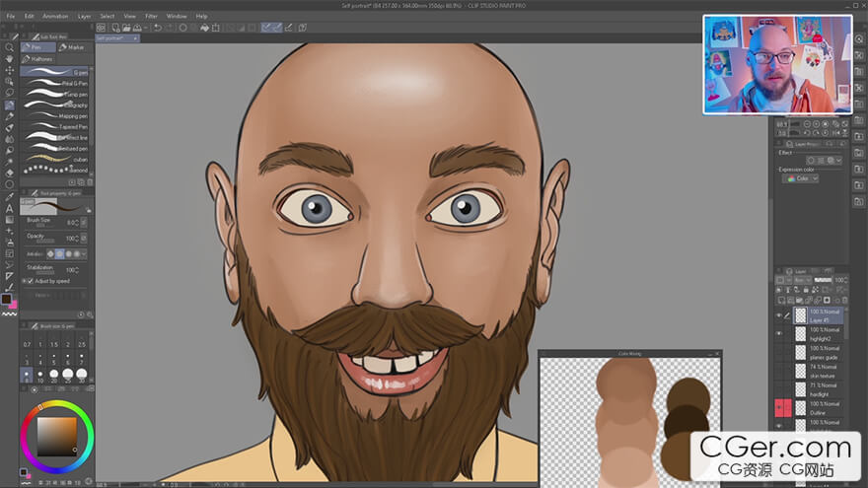This screenshot has height=488, width=868.
Task: Adjust Brush Size stepper arrows
Action: [76, 223]
